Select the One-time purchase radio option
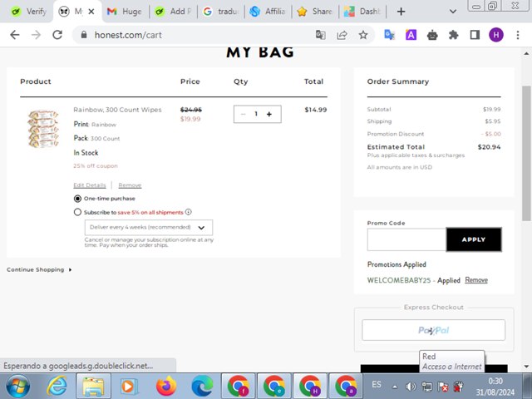The width and height of the screenshot is (532, 399). point(77,199)
